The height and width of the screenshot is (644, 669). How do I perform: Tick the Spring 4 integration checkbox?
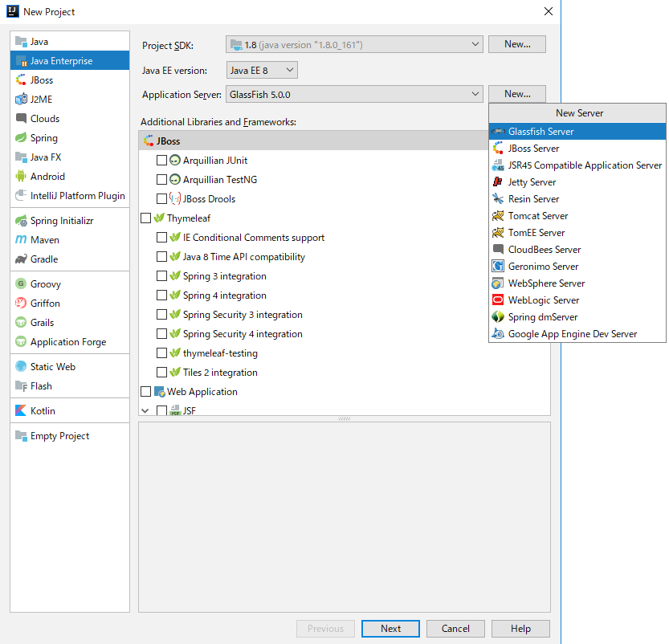[x=161, y=296]
